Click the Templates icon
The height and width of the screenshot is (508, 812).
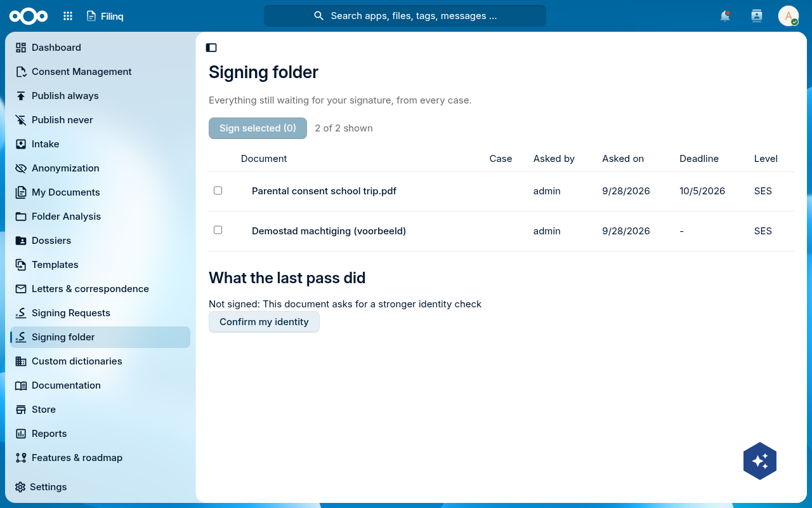[21, 265]
